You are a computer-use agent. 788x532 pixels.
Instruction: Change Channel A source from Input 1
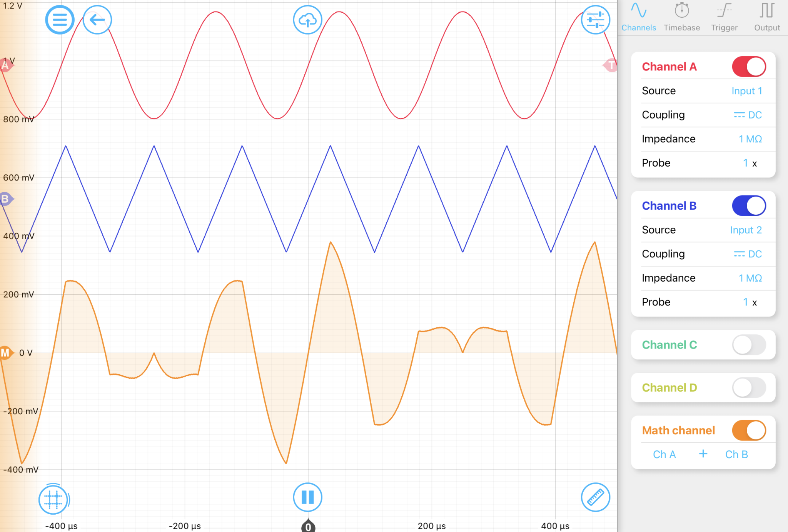coord(746,90)
